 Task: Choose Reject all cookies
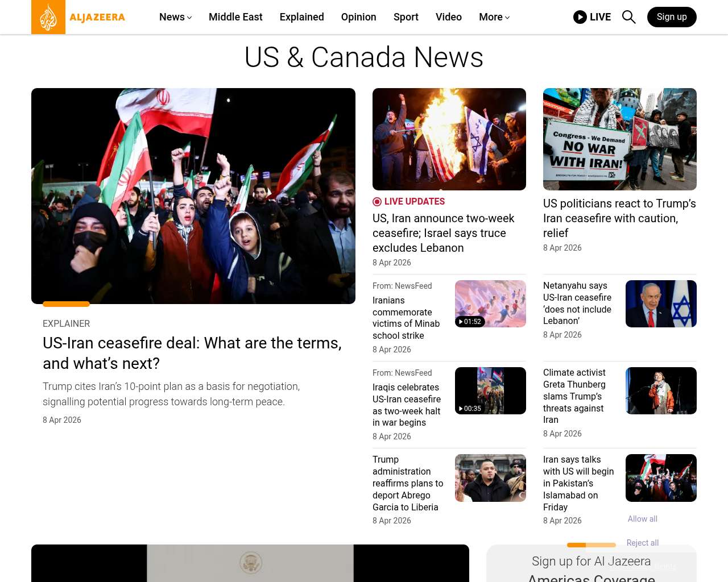pyautogui.click(x=642, y=543)
